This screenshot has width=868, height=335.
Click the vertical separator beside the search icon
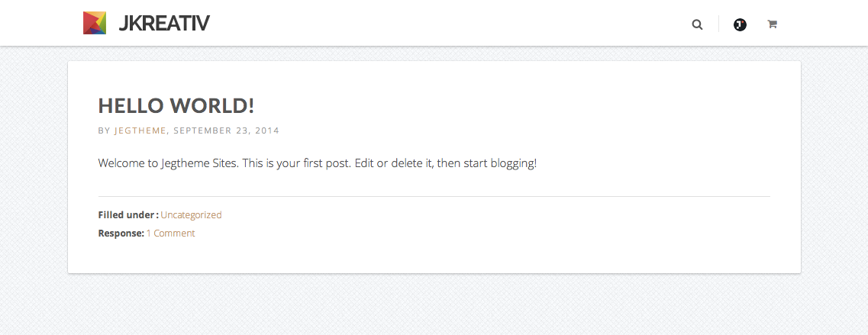pos(718,24)
